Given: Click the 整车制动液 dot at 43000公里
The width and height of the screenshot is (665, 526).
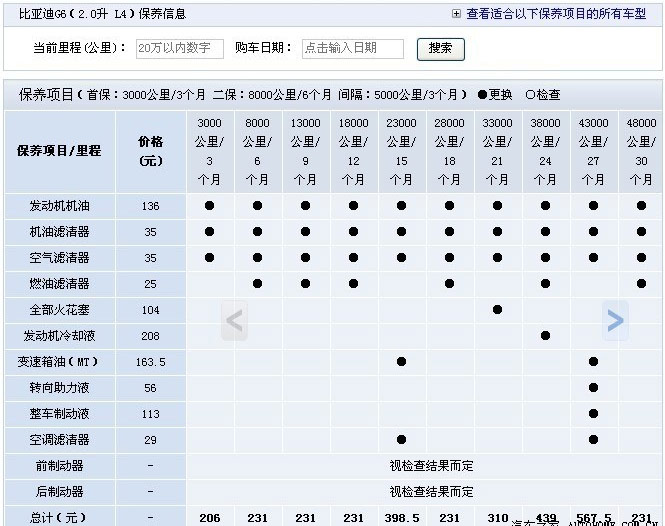Looking at the screenshot, I should click(593, 414).
